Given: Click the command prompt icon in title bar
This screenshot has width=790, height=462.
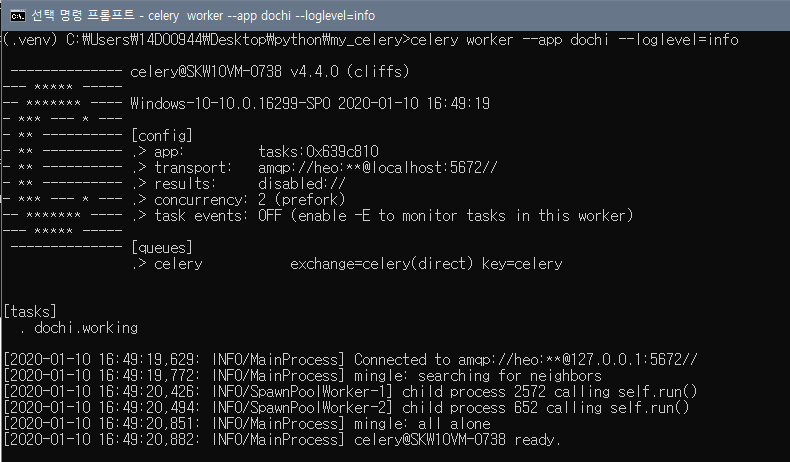Looking at the screenshot, I should 18,16.
